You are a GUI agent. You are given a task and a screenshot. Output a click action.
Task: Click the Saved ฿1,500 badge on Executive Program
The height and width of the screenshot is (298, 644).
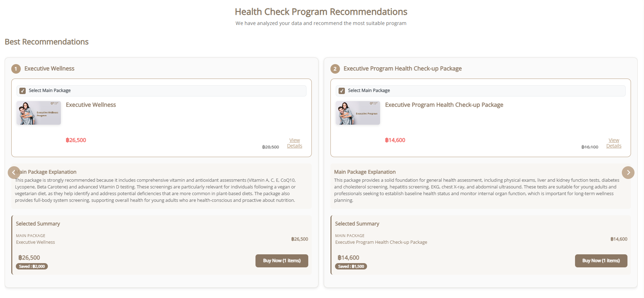tap(351, 266)
